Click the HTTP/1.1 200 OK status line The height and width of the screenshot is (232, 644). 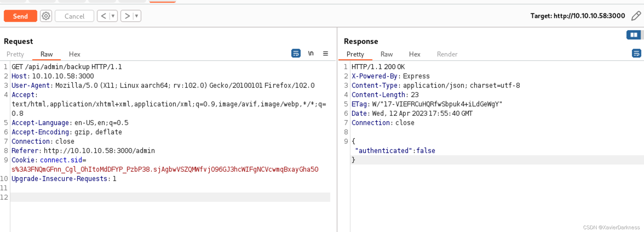378,67
